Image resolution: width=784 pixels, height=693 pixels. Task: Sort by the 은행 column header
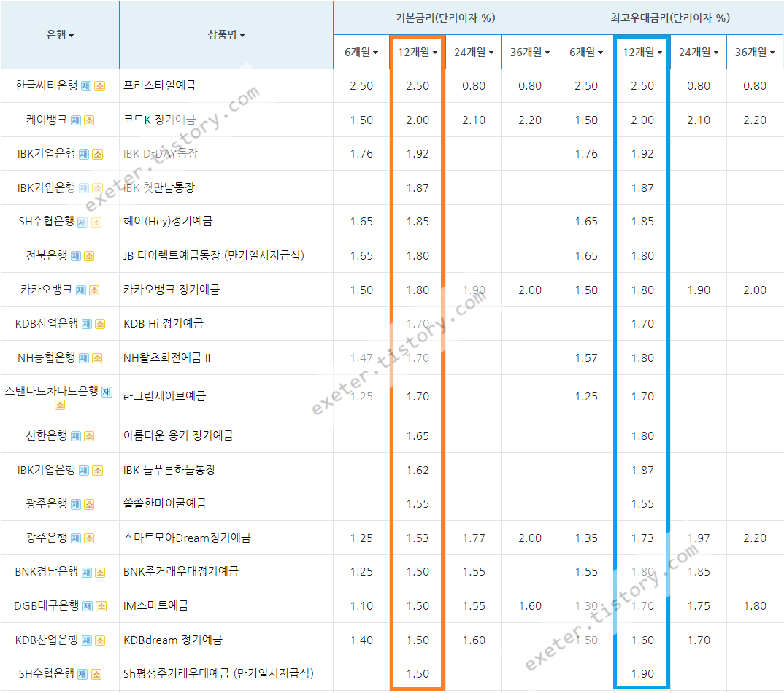[60, 35]
